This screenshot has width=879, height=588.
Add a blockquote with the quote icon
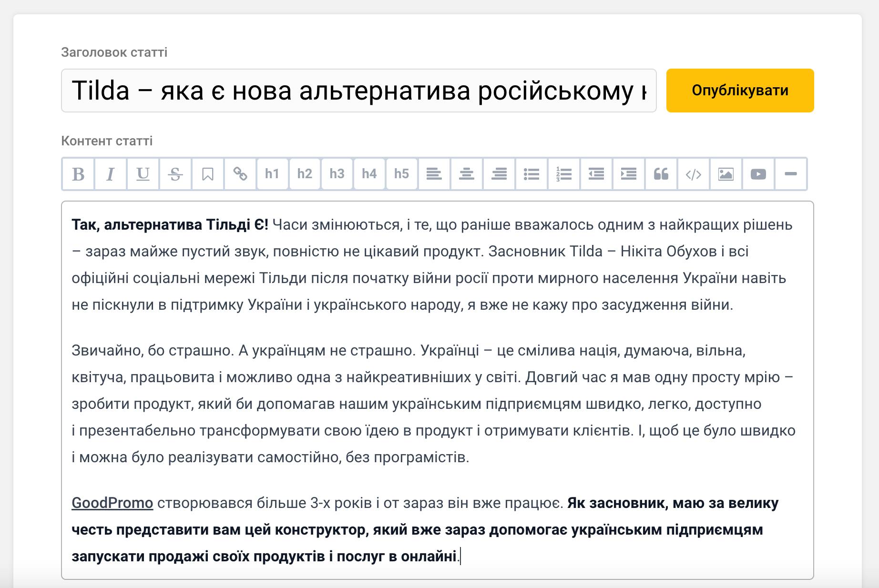pos(661,174)
